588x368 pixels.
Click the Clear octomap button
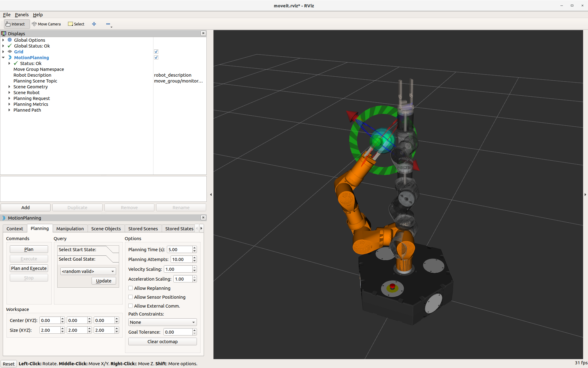[x=162, y=341]
